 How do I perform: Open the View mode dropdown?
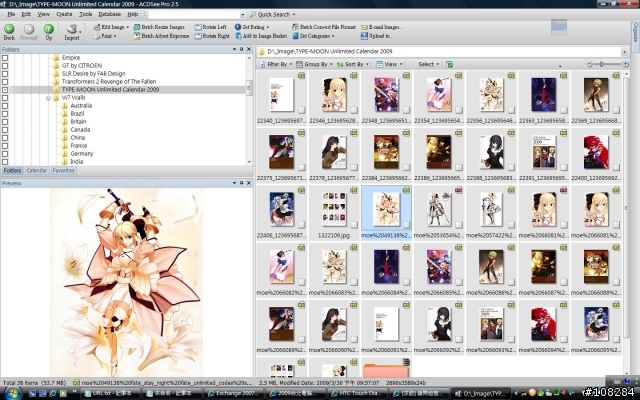(x=389, y=64)
